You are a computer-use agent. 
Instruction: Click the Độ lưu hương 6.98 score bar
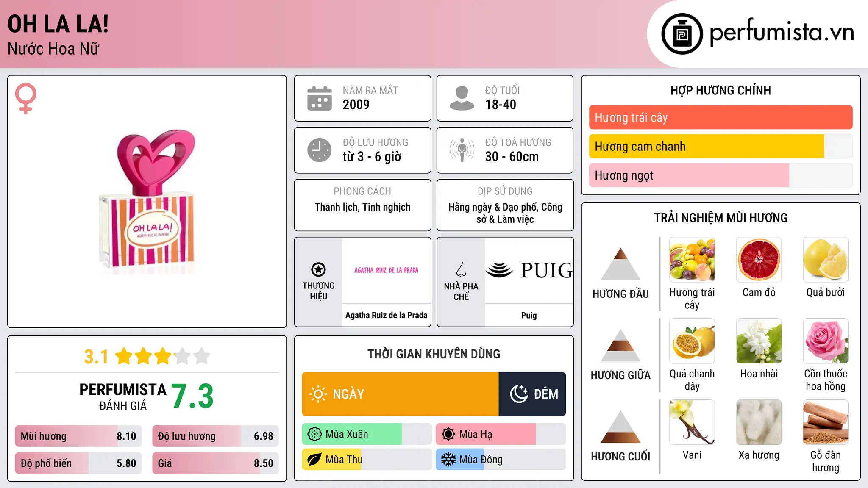coord(215,436)
